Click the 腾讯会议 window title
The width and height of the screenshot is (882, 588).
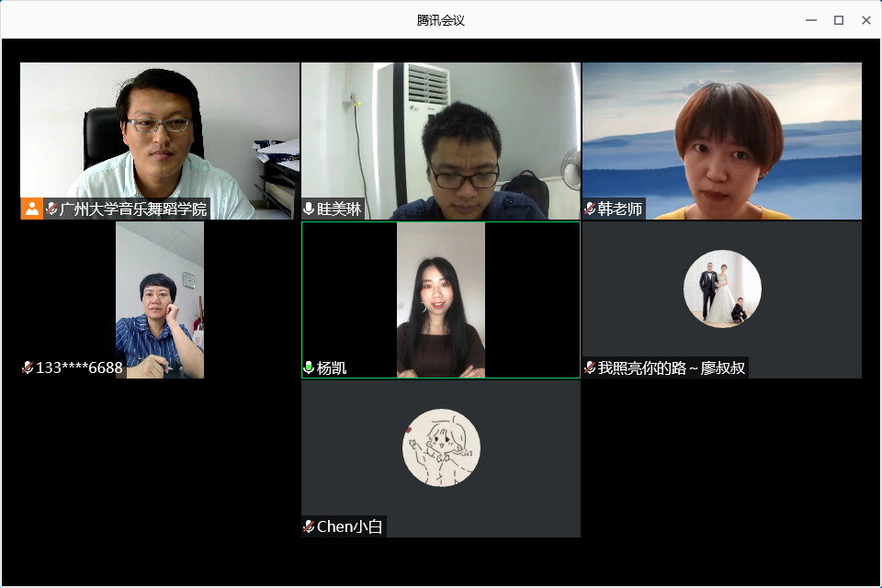pos(440,20)
